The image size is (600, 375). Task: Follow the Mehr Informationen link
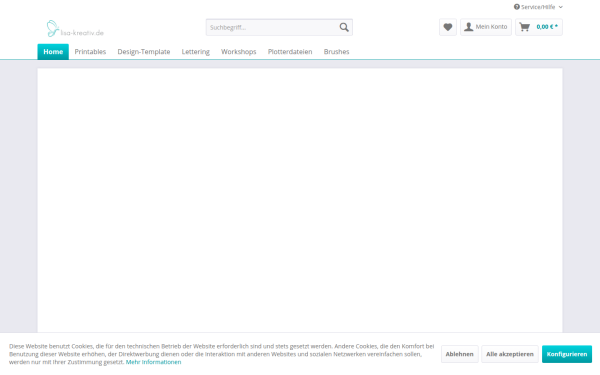click(x=153, y=362)
